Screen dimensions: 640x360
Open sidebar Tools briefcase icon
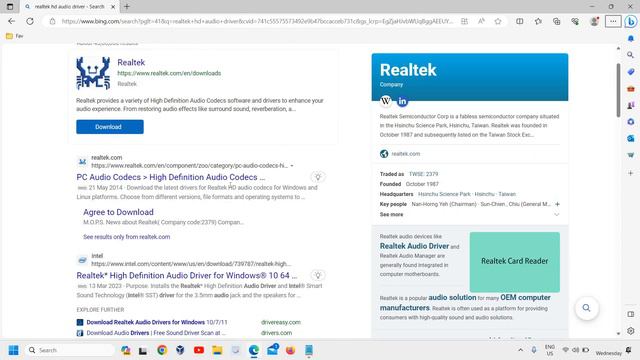tap(631, 89)
